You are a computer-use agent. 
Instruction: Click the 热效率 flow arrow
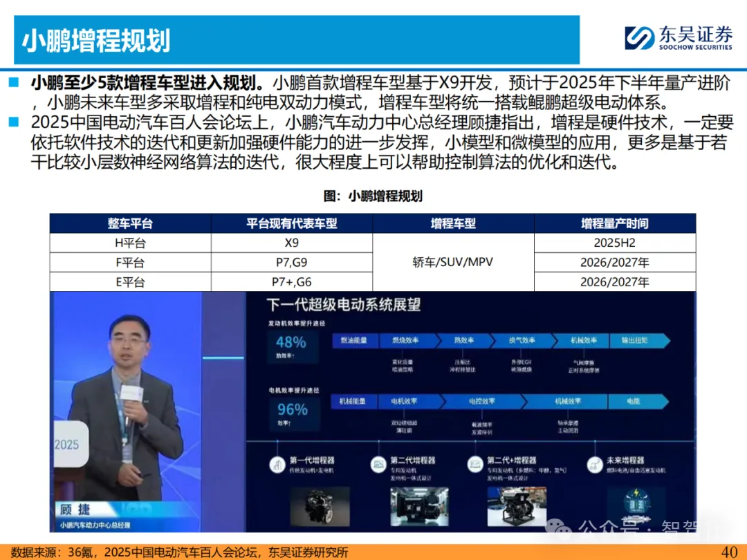pyautogui.click(x=465, y=340)
